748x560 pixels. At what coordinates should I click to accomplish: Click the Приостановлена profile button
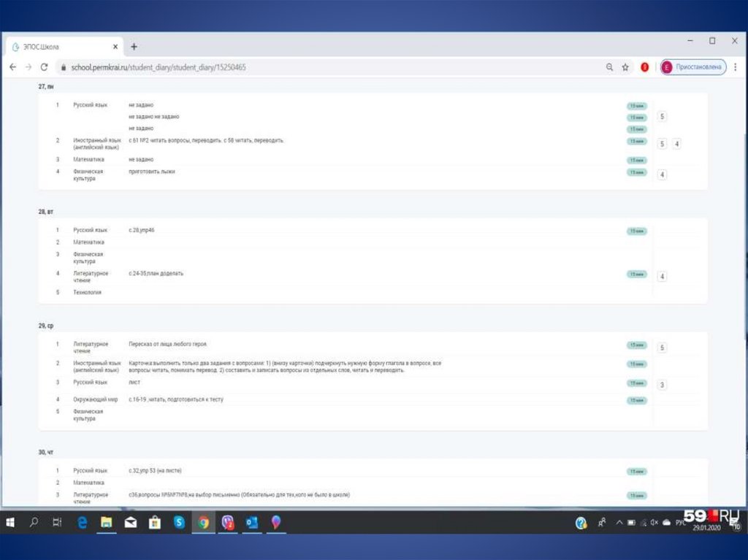693,67
